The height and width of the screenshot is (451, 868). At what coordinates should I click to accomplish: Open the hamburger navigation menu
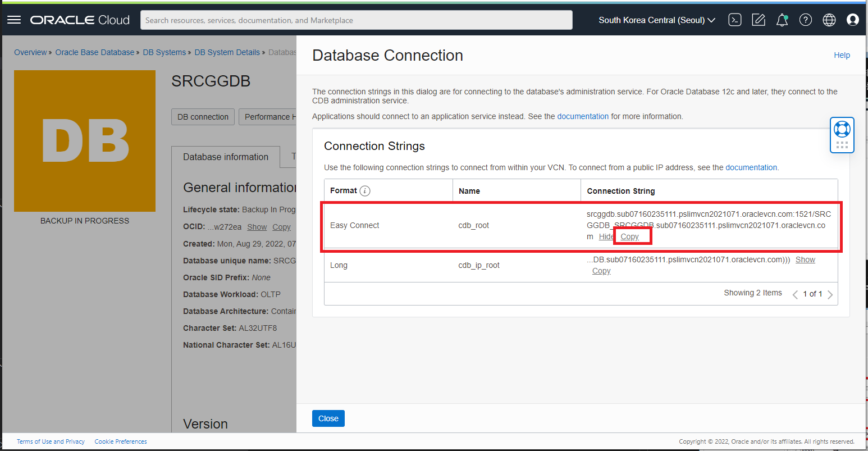(14, 20)
